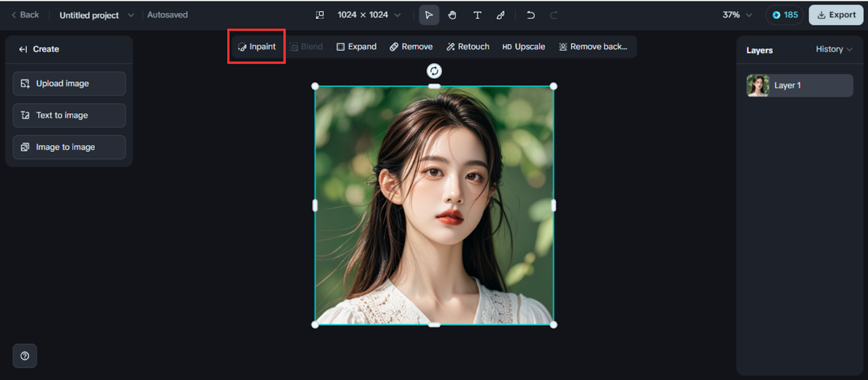Click the rotate handle above the image
Image resolution: width=868 pixels, height=380 pixels.
click(434, 71)
